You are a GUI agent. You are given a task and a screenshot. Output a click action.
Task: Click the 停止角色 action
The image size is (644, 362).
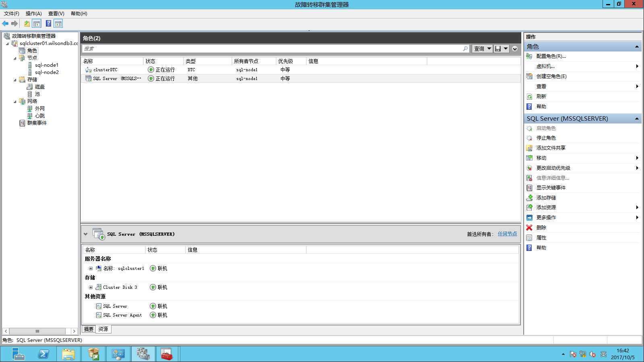click(546, 138)
